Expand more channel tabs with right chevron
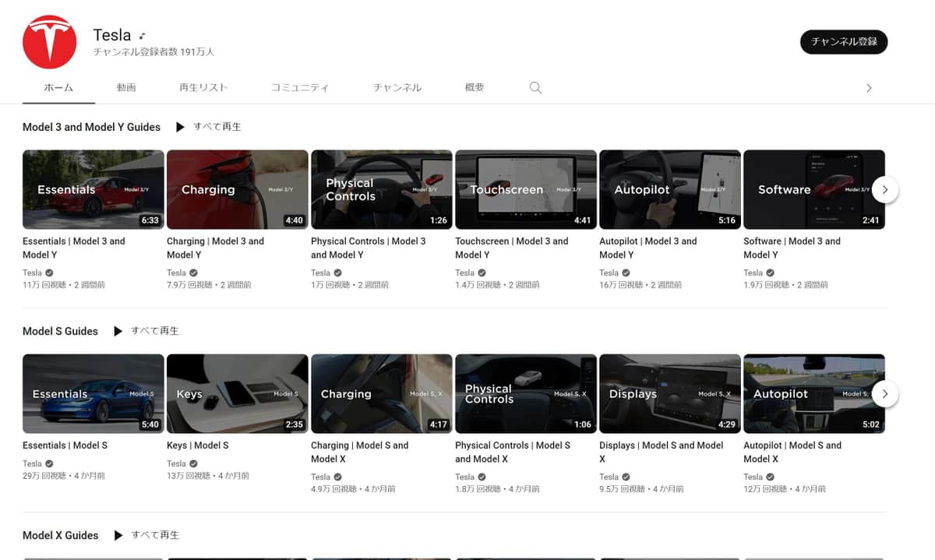 [x=869, y=88]
